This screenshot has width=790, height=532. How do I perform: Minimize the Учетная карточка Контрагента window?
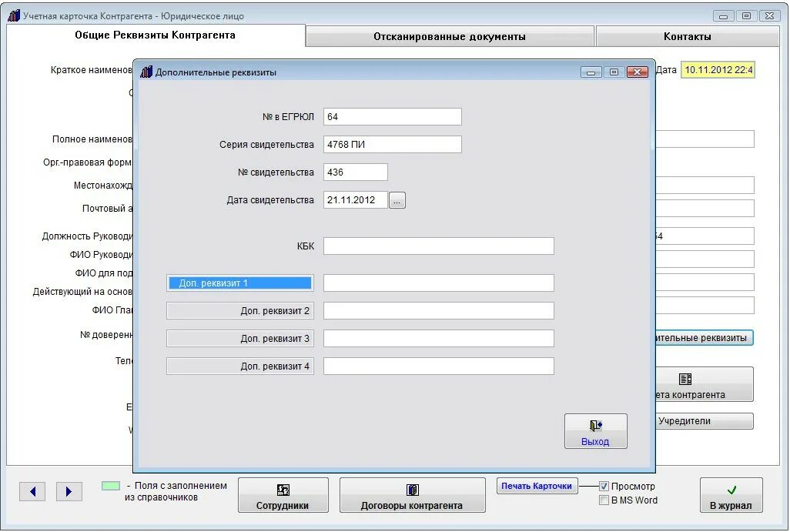724,16
